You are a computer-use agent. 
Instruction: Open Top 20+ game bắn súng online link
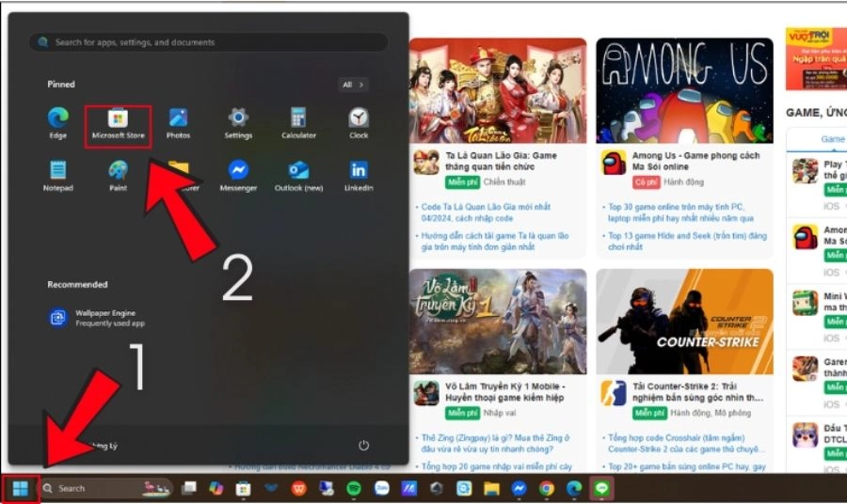[x=687, y=466]
